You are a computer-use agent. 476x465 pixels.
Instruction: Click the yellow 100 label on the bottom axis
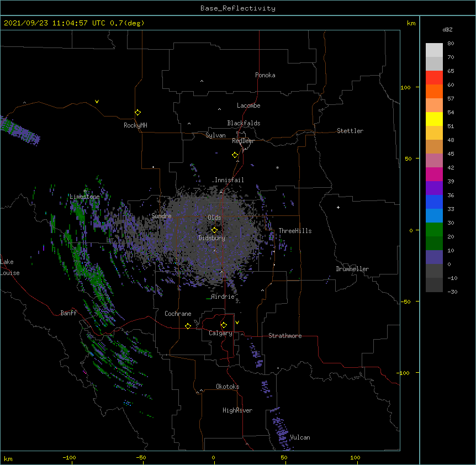point(355,457)
